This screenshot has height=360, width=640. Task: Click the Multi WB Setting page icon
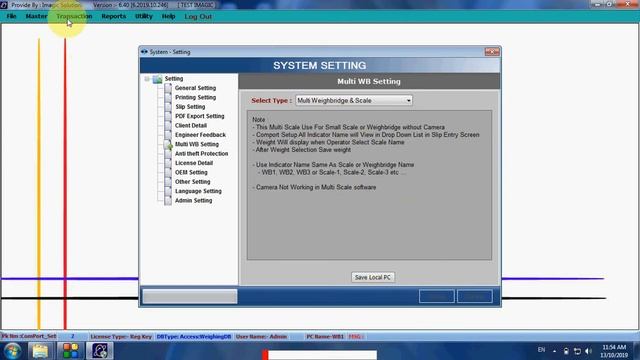tap(168, 144)
